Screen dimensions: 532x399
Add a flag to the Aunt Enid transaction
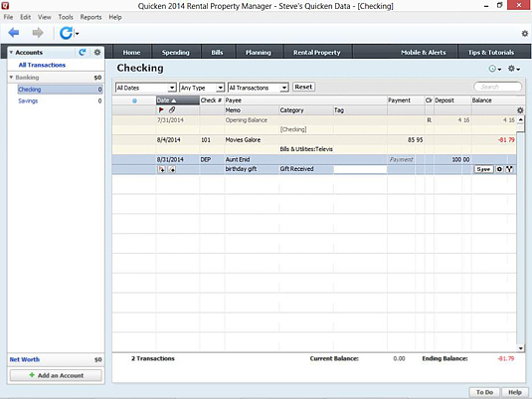pos(161,169)
